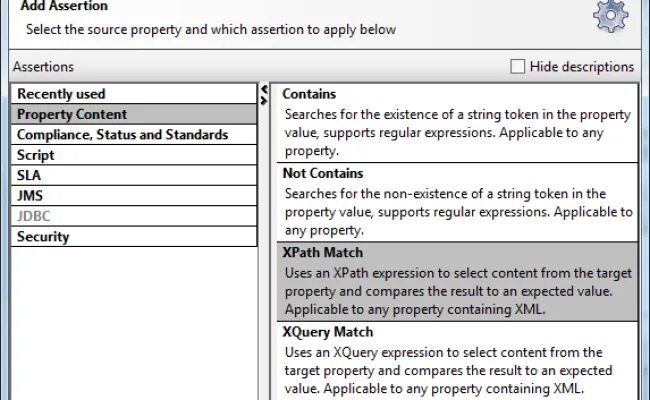Viewport: 650px width, 400px height.
Task: Click the Assertions section heading
Action: (43, 67)
